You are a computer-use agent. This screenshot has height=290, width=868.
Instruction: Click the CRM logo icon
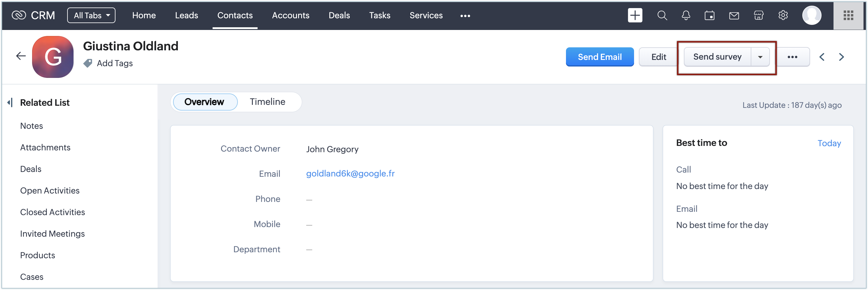click(x=19, y=15)
